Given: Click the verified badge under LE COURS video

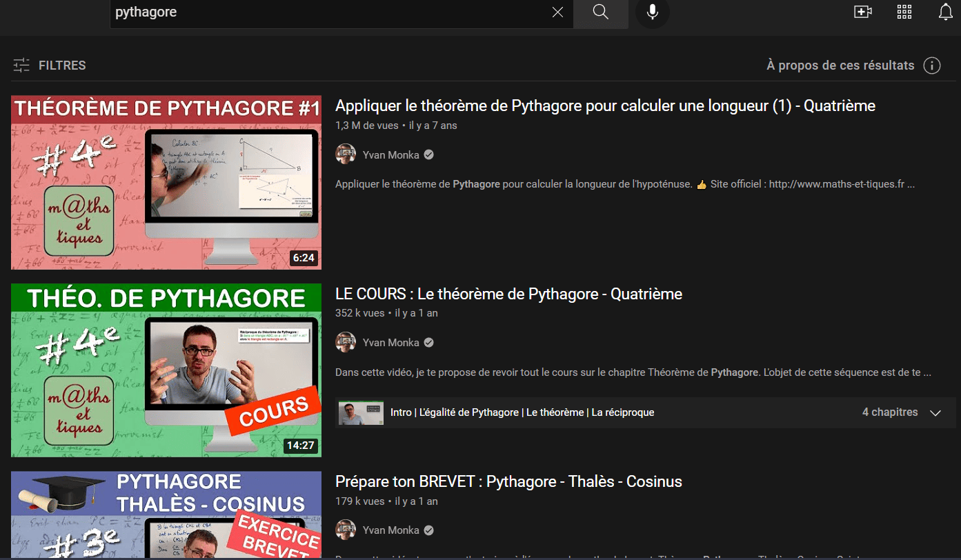Looking at the screenshot, I should [x=429, y=343].
